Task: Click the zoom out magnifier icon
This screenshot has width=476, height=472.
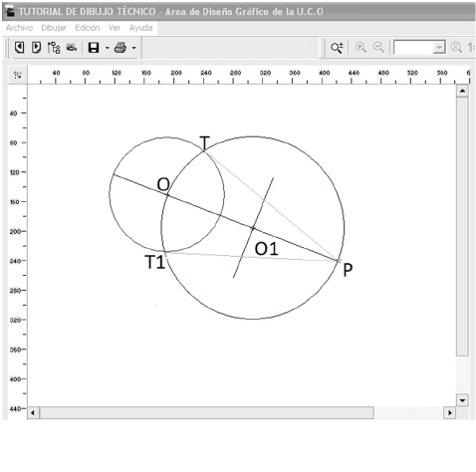Action: coord(378,48)
